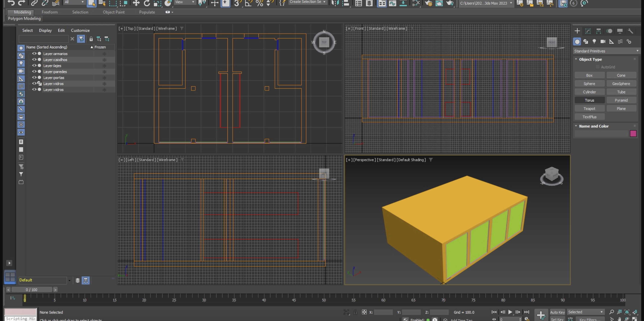Switch to Lights category icon
This screenshot has width=644, height=321.
(594, 42)
